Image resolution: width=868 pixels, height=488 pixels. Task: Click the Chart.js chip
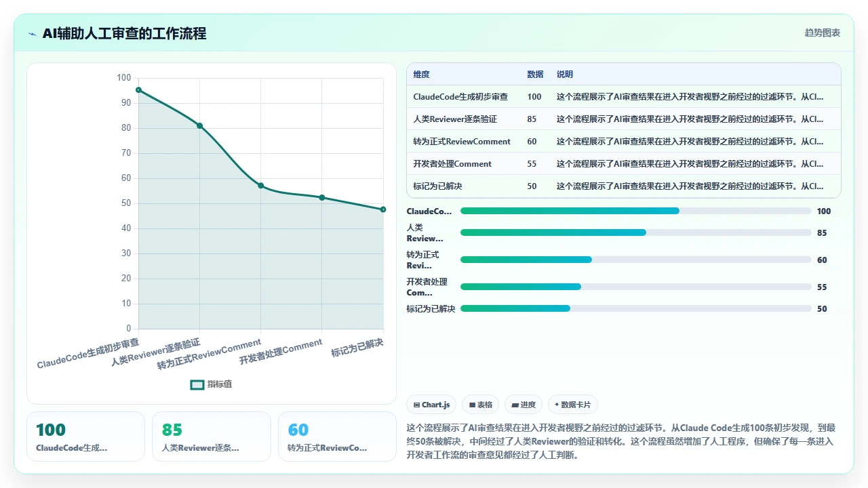point(432,405)
